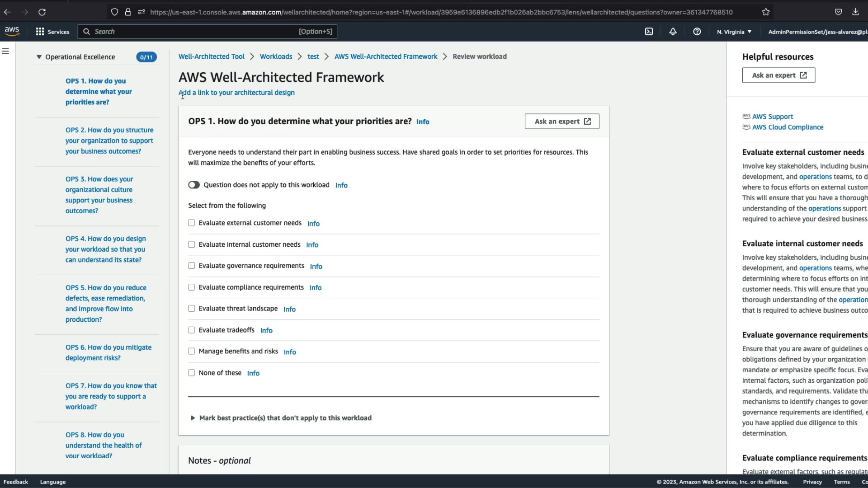Viewport: 868px width, 488px height.
Task: Open the AWS CloudShell icon
Action: coord(649,32)
